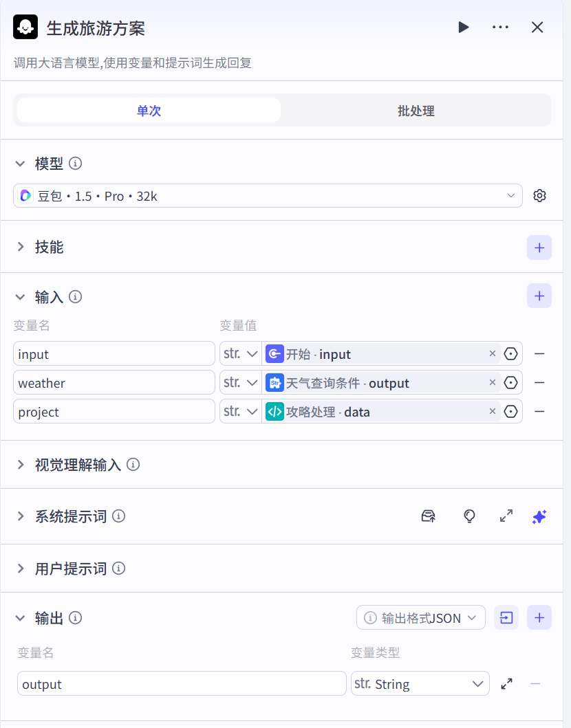Remove the weather input row
This screenshot has height=728, width=571.
(539, 383)
